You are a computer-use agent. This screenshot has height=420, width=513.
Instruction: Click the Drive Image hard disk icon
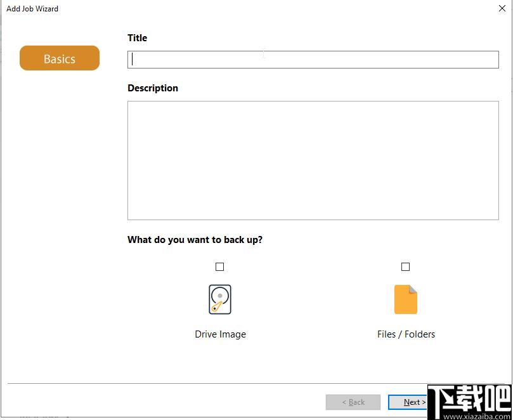(220, 299)
